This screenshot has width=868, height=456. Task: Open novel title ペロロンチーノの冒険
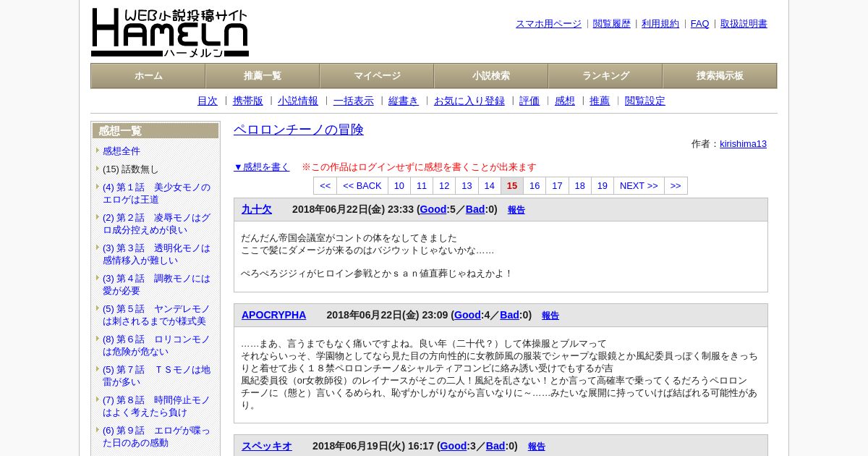[299, 130]
